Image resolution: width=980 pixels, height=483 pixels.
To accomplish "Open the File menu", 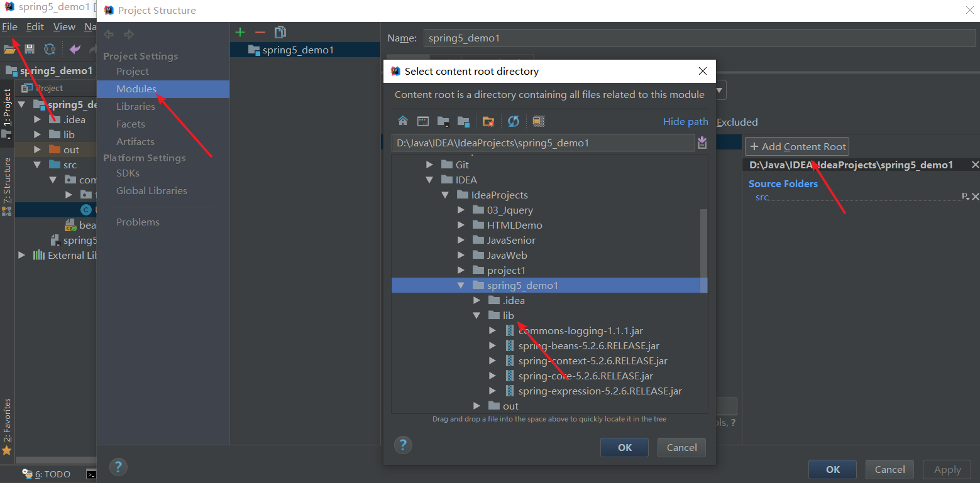I will pos(9,26).
